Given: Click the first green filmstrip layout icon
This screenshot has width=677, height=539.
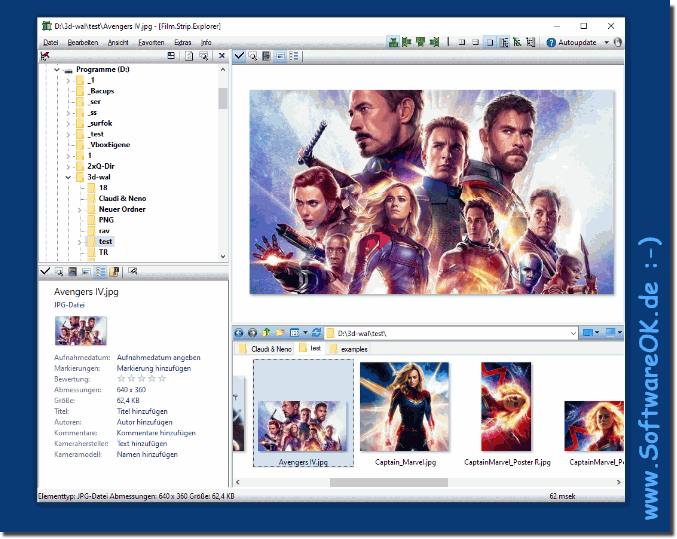Looking at the screenshot, I should point(393,42).
